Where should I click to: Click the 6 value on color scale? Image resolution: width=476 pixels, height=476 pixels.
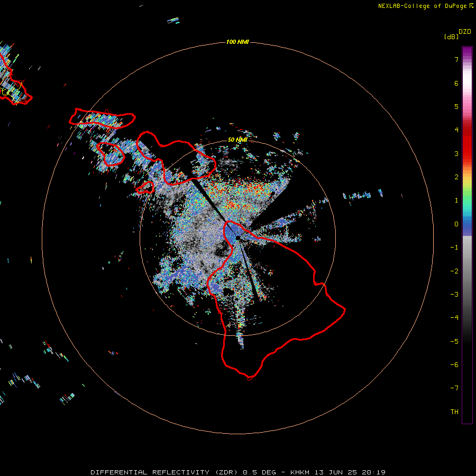tap(456, 83)
